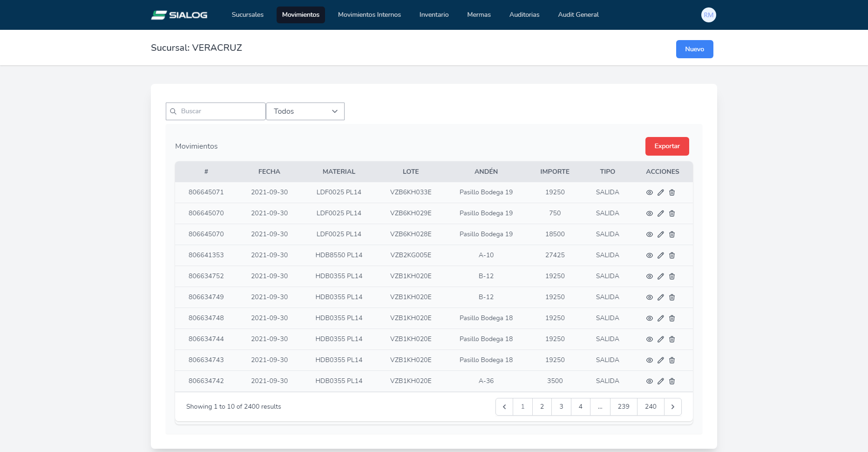Image resolution: width=868 pixels, height=452 pixels.
Task: Open Movimientos Internos section
Action: click(369, 15)
